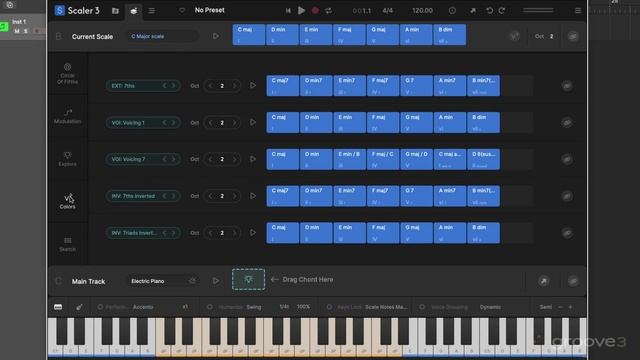Select C maj7 chord in EXT: 7ths row

pyautogui.click(x=282, y=86)
